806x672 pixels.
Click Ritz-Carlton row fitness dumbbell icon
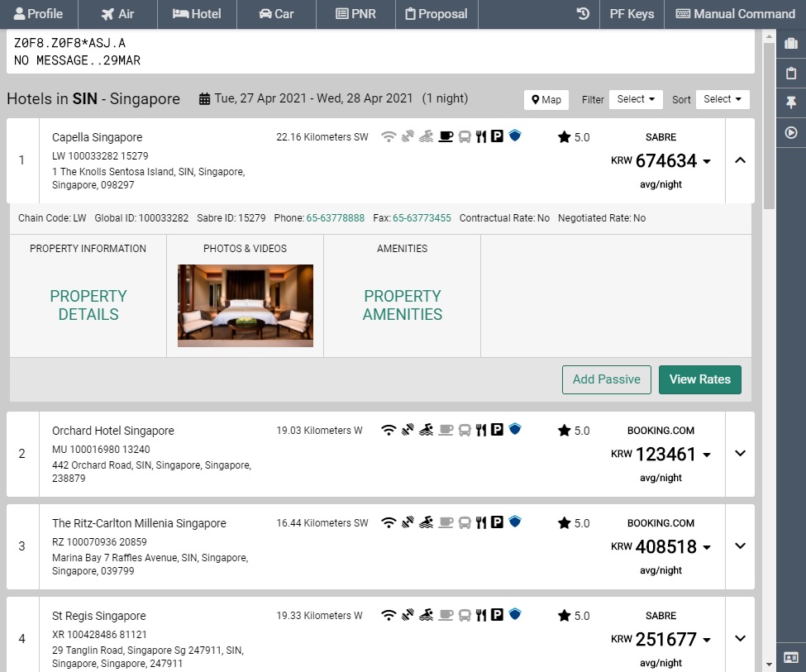(x=408, y=522)
